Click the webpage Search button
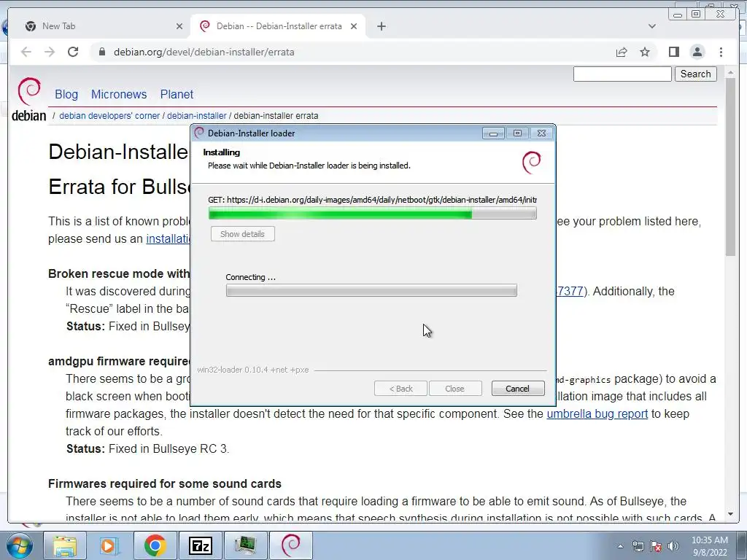Screen dimensions: 747x560 coord(695,74)
